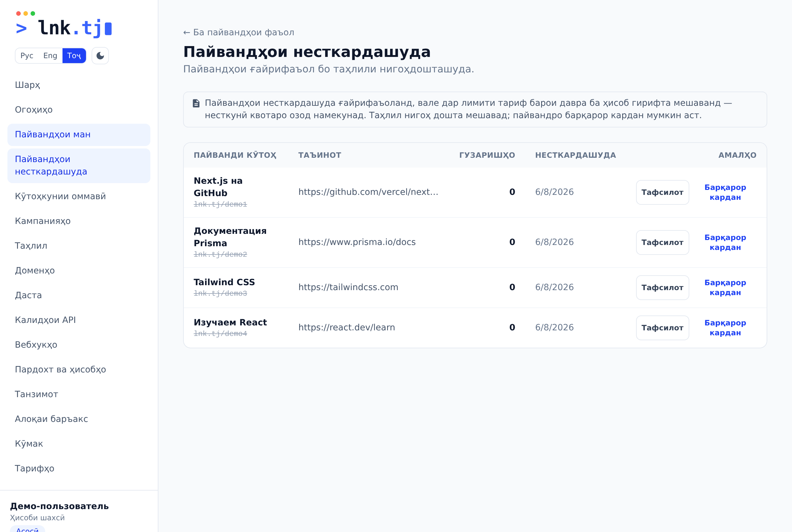Image resolution: width=792 pixels, height=532 pixels.
Task: Click title Изучаем React
Action: [x=230, y=322]
